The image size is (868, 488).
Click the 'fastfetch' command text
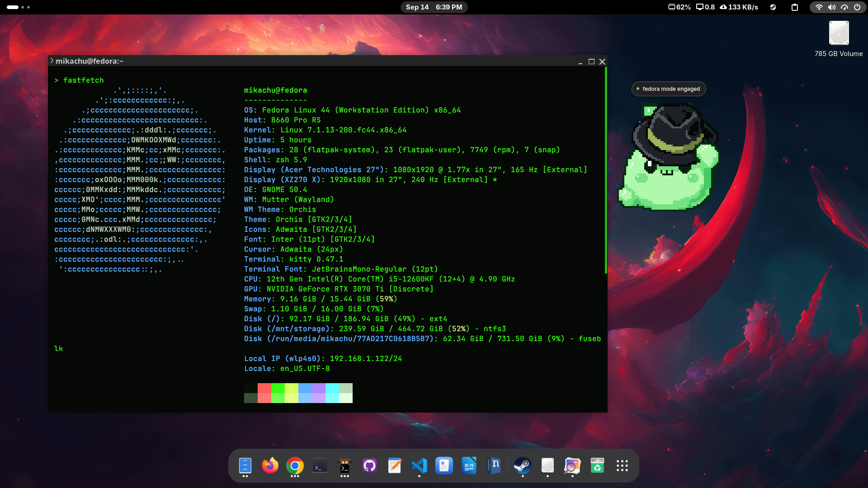pos(84,80)
